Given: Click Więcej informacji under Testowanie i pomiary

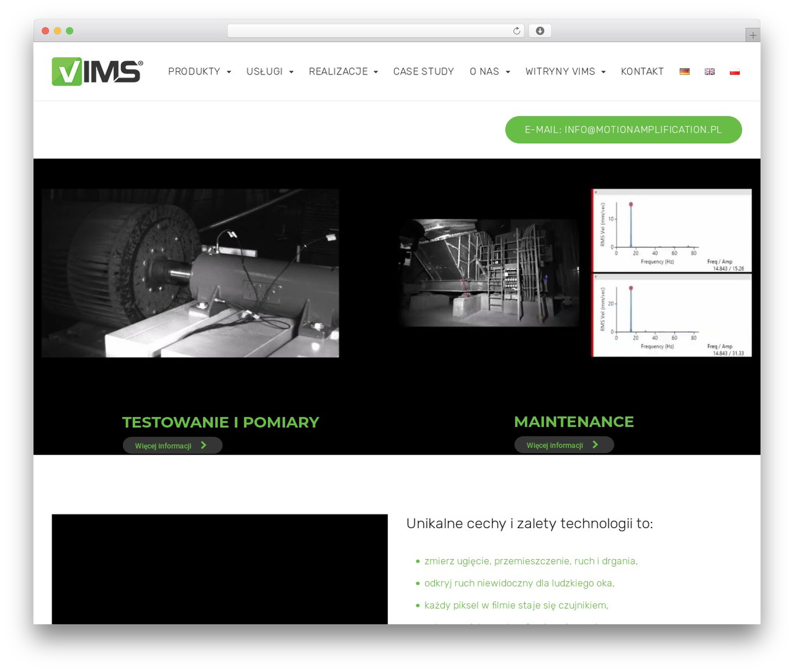Looking at the screenshot, I should coord(172,445).
